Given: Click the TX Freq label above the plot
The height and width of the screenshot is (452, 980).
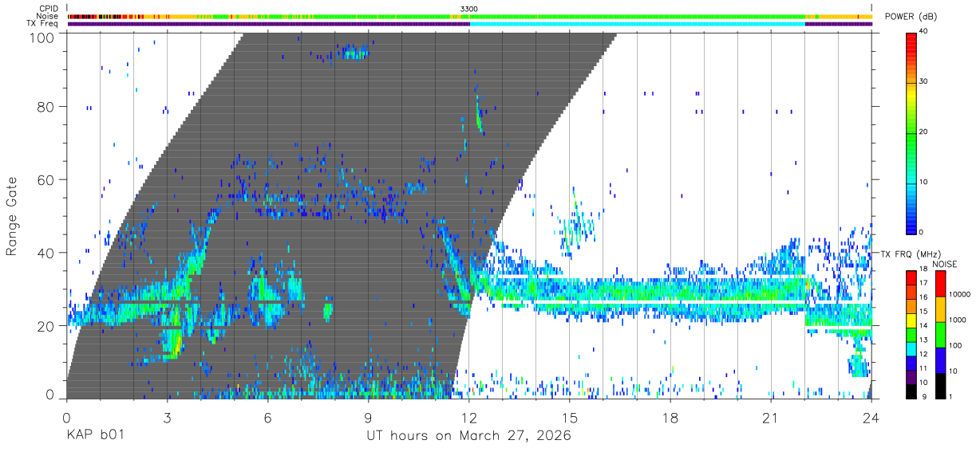Looking at the screenshot, I should pyautogui.click(x=42, y=24).
